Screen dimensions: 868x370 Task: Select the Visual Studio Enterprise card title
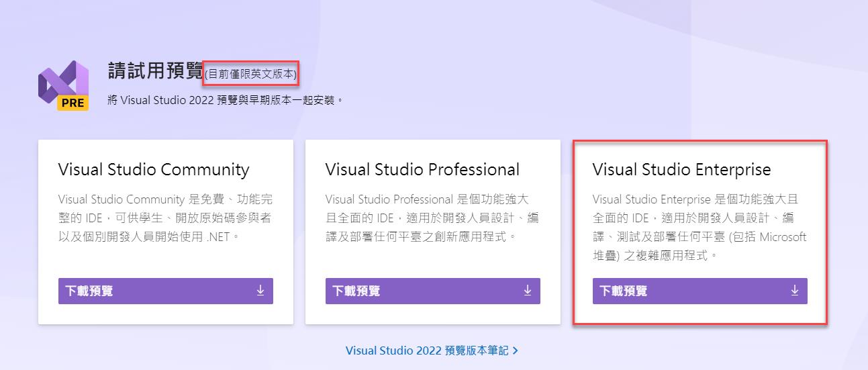681,169
